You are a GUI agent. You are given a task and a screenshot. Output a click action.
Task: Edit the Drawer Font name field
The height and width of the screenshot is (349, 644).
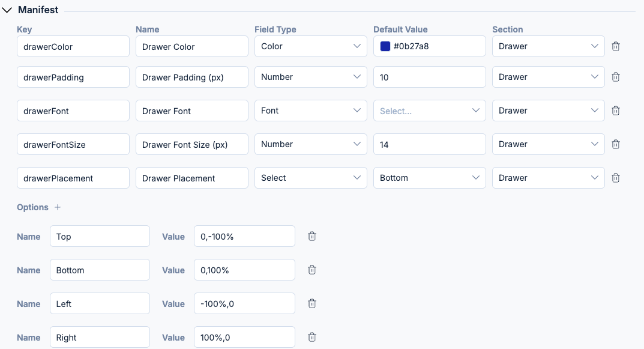[x=192, y=111]
